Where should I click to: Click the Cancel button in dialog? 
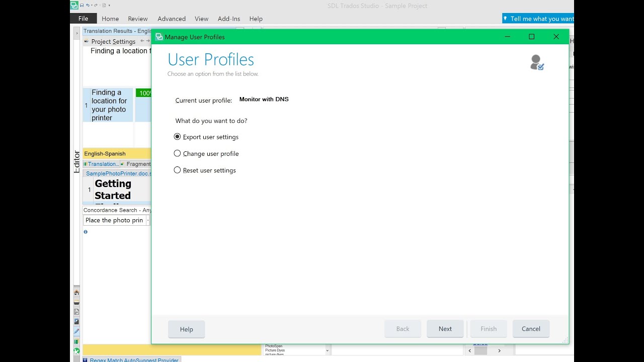click(x=531, y=329)
